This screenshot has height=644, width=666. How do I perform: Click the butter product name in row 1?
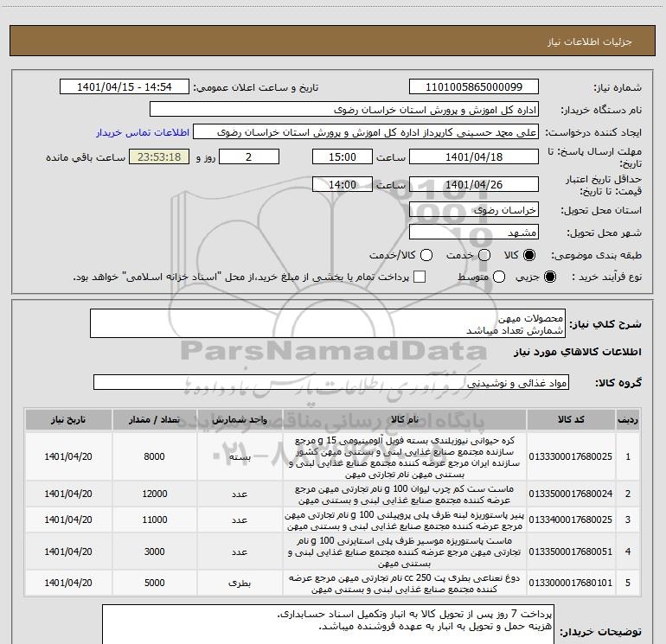point(405,457)
